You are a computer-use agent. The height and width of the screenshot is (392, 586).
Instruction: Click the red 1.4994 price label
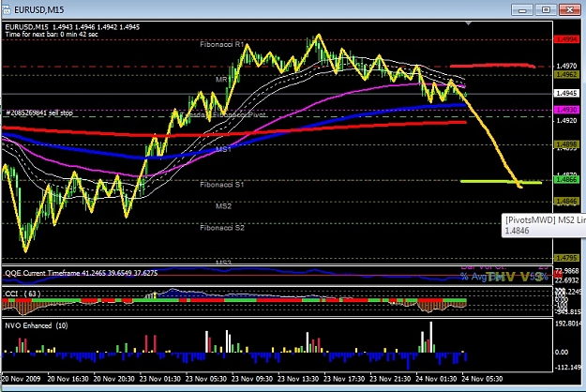pos(566,39)
